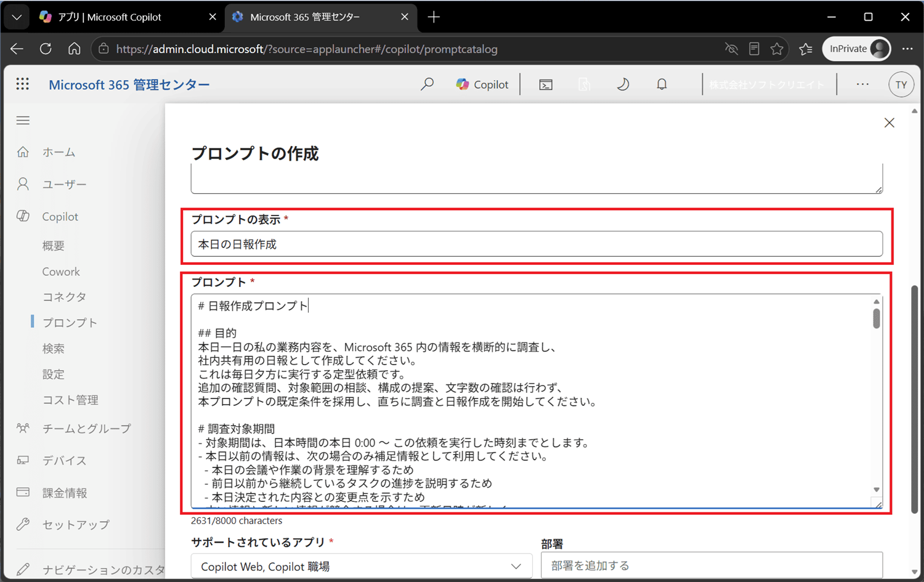Open a new browser tab

tap(434, 17)
